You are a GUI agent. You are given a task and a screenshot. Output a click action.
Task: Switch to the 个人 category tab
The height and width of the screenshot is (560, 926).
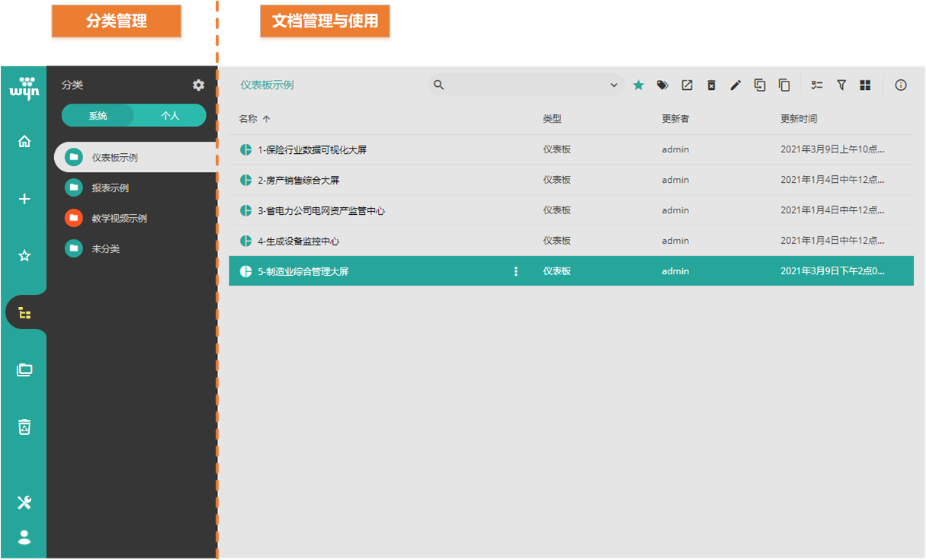pyautogui.click(x=170, y=116)
